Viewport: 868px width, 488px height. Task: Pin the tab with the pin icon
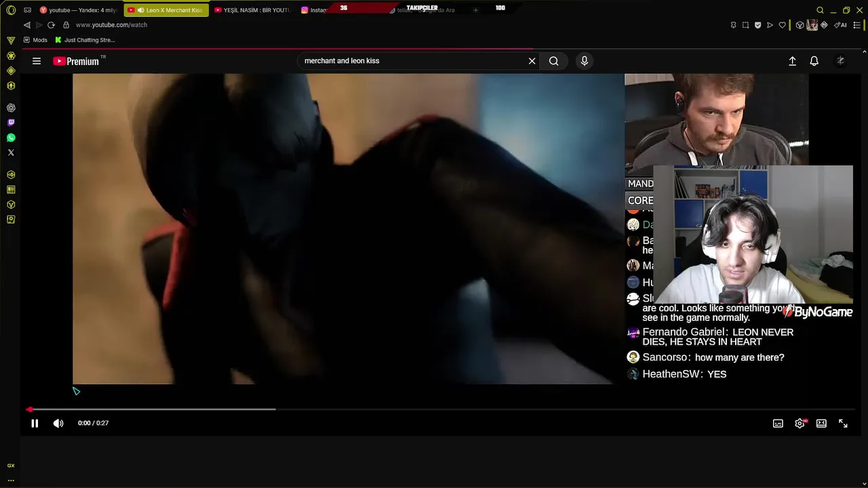(x=733, y=25)
